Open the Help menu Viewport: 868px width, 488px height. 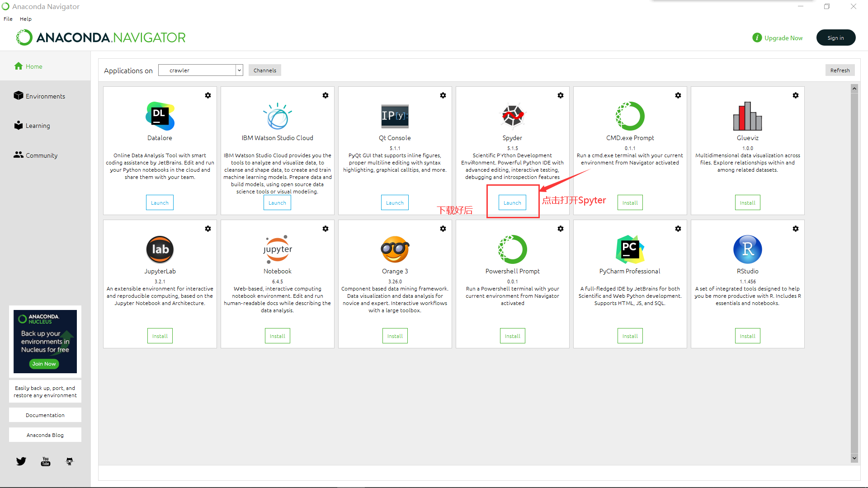[x=26, y=19]
